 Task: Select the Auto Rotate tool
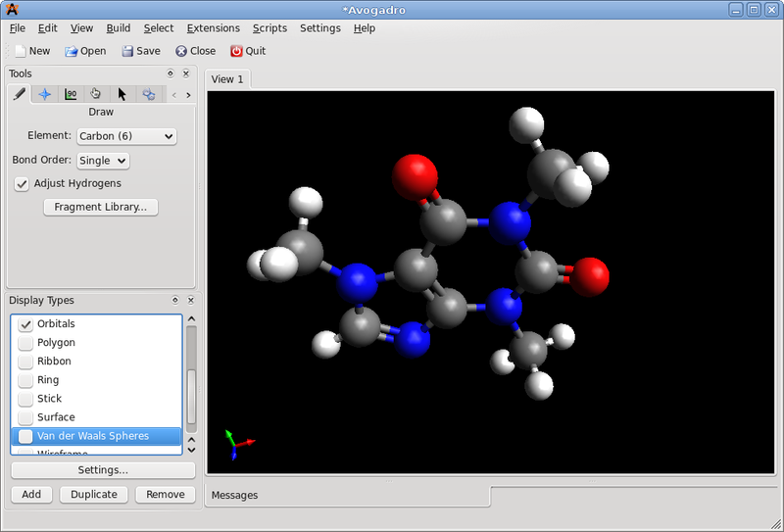pos(149,94)
